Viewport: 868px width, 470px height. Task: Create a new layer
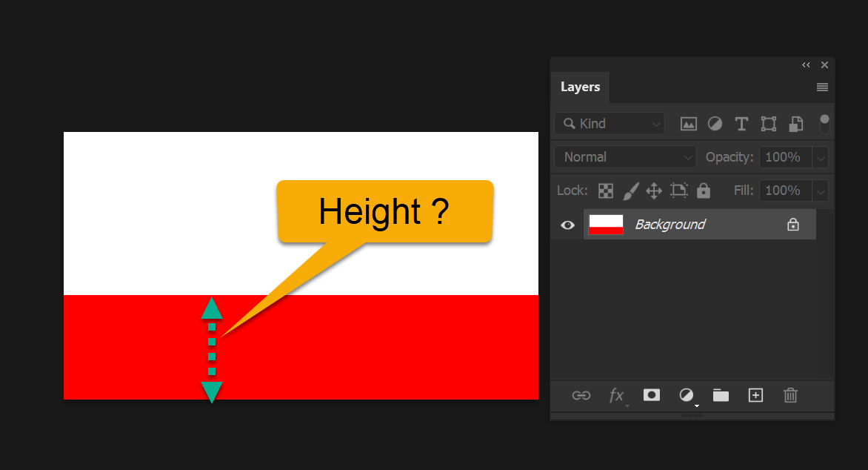[x=755, y=395]
